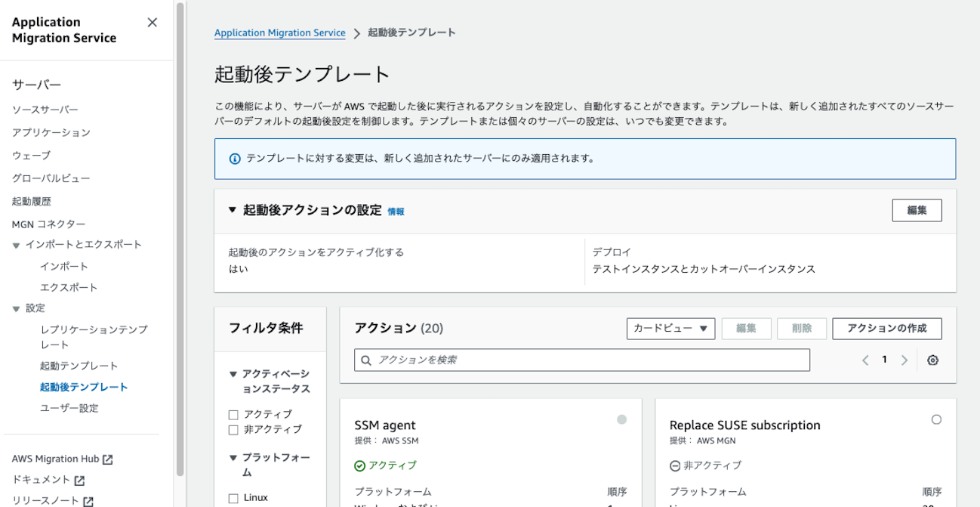Open ソースサーバー in the sidebar
Viewport: 980px width, 507px height.
click(x=45, y=110)
